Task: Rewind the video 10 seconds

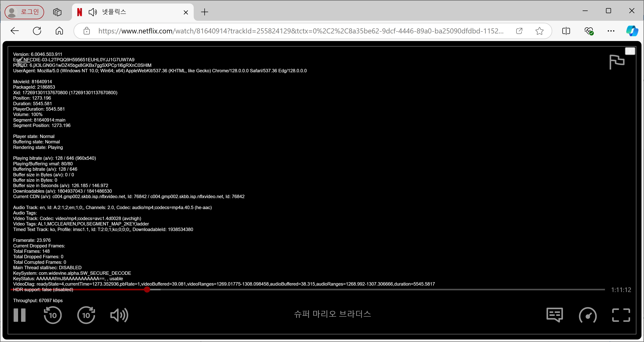Action: pyautogui.click(x=53, y=315)
